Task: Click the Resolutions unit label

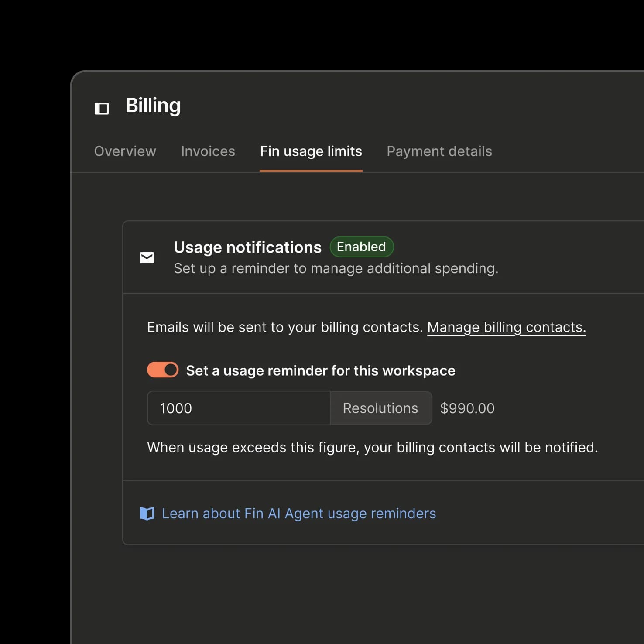Action: 381,408
